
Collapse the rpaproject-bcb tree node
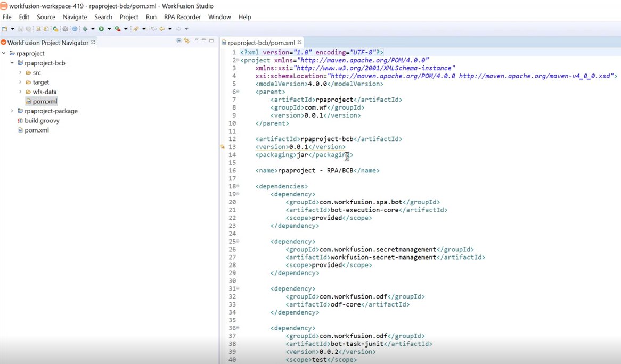tap(12, 62)
